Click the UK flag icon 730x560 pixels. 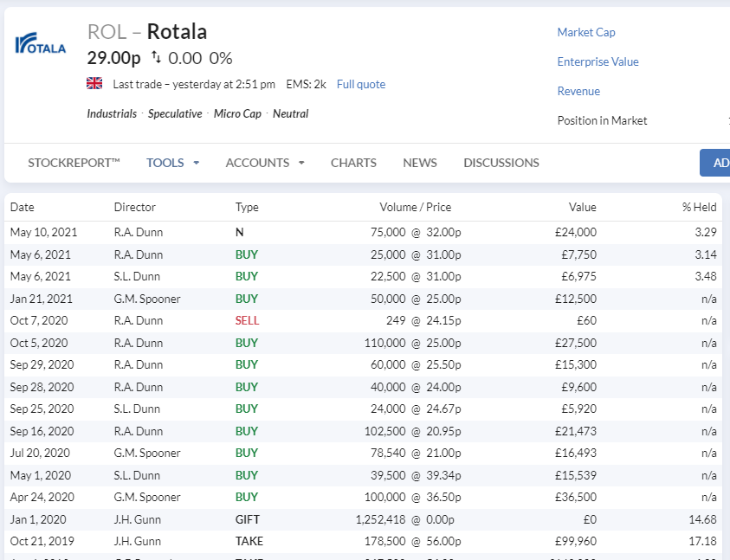[94, 83]
